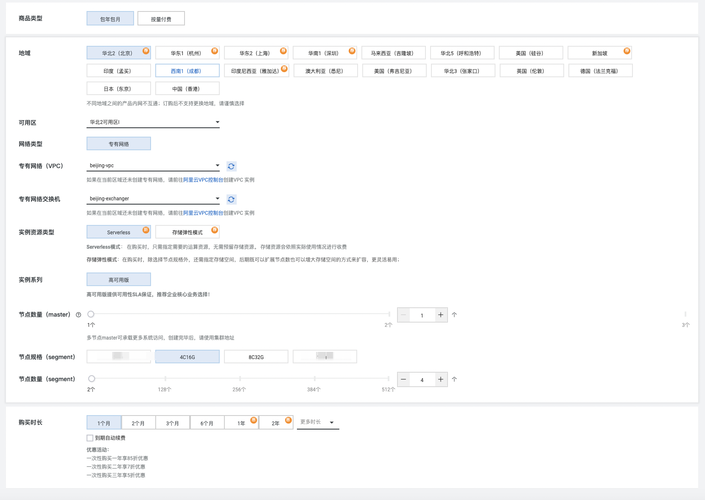Click the segment node count slider handle

[91, 379]
